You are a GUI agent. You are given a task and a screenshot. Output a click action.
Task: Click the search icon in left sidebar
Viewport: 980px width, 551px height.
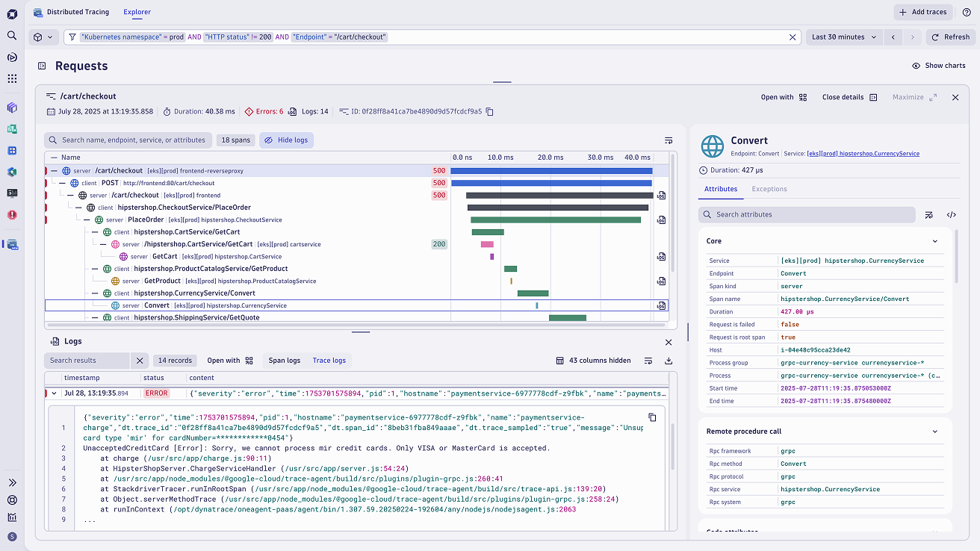[x=12, y=35]
